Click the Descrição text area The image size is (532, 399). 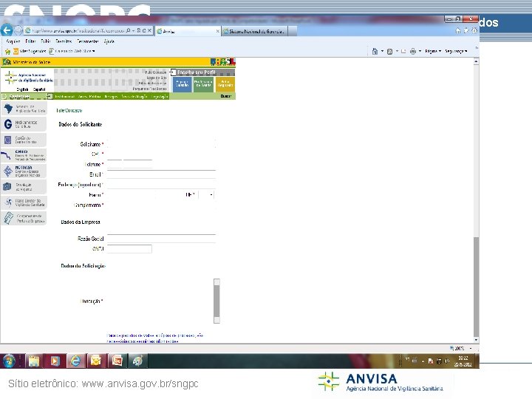[x=160, y=301]
